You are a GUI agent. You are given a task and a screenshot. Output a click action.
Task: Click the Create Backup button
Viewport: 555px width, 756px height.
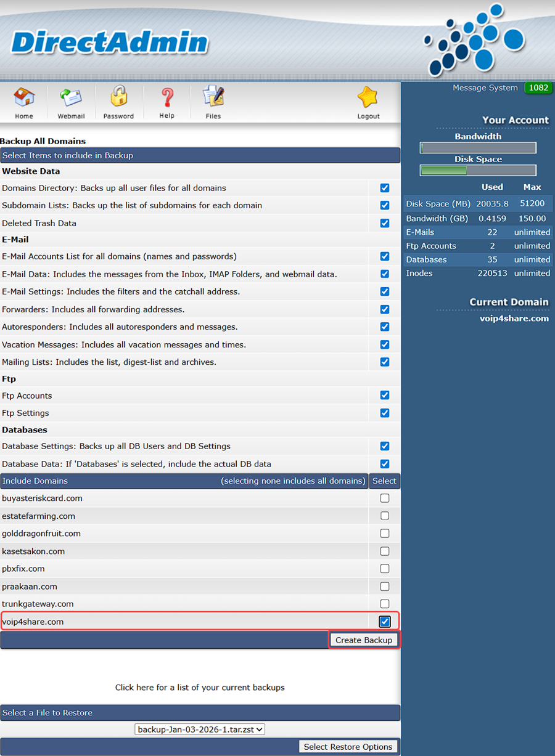coord(364,640)
